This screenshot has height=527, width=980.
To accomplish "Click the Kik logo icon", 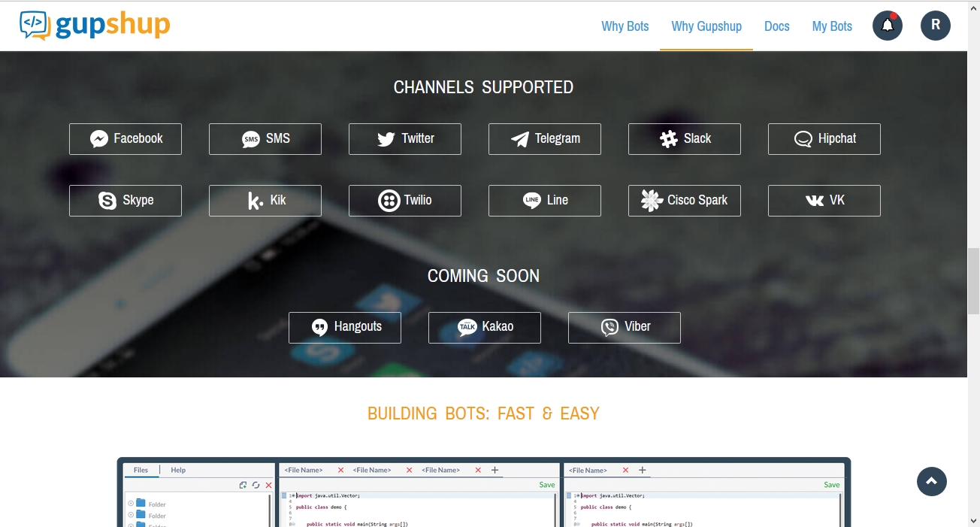I will tap(256, 201).
